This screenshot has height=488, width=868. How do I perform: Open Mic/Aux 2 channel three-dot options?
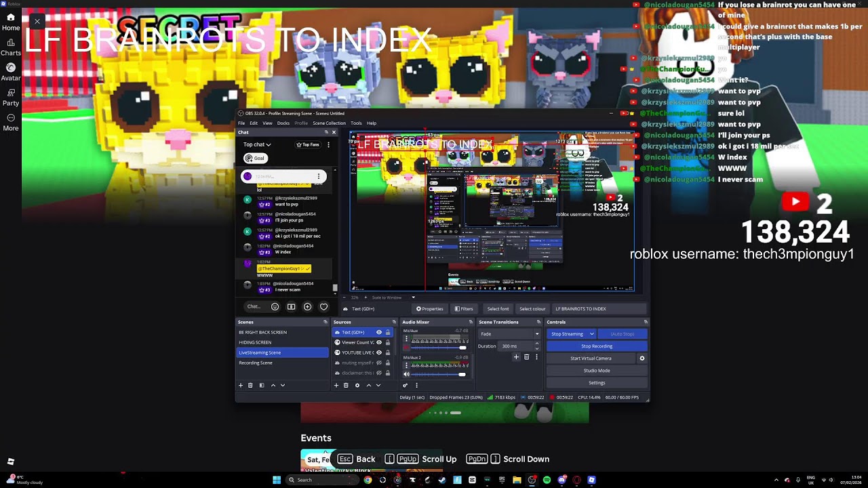tap(406, 365)
